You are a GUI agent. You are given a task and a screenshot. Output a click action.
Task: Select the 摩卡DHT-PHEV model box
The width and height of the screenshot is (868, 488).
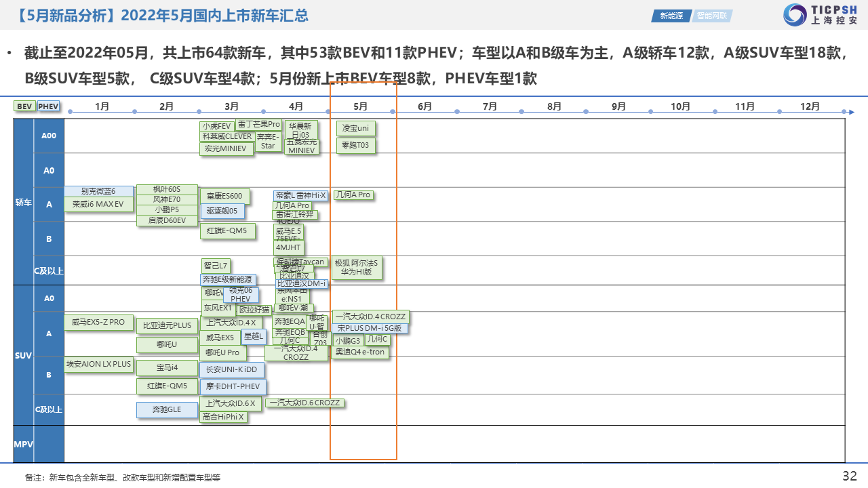(x=233, y=387)
